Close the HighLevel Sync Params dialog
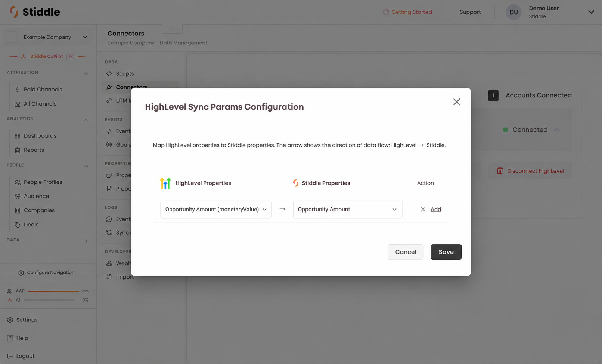Screen dimensions: 602x364 point(456,102)
